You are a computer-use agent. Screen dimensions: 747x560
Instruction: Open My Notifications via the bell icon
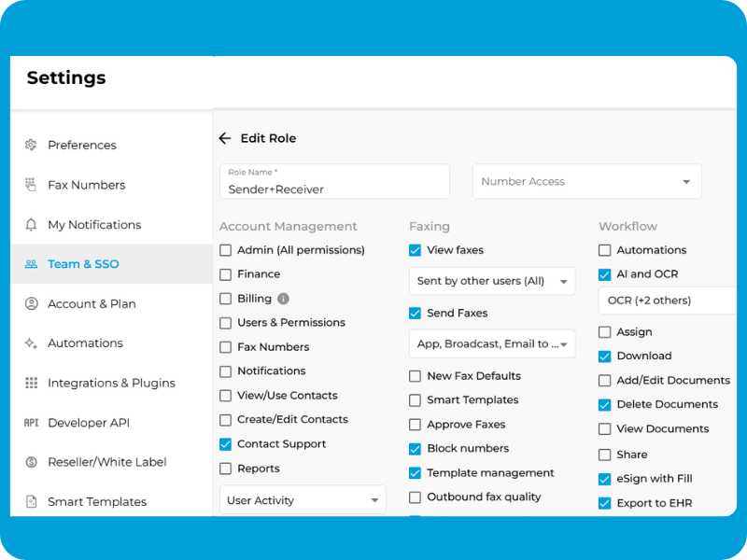[31, 224]
